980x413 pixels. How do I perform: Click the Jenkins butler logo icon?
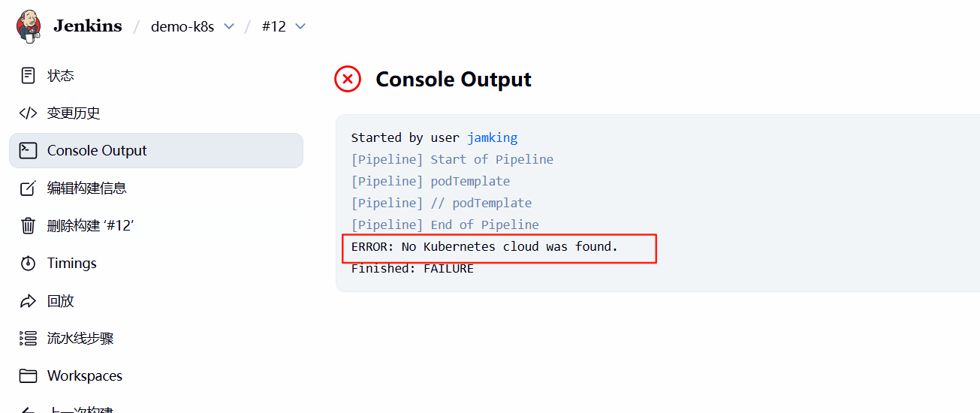(x=29, y=26)
